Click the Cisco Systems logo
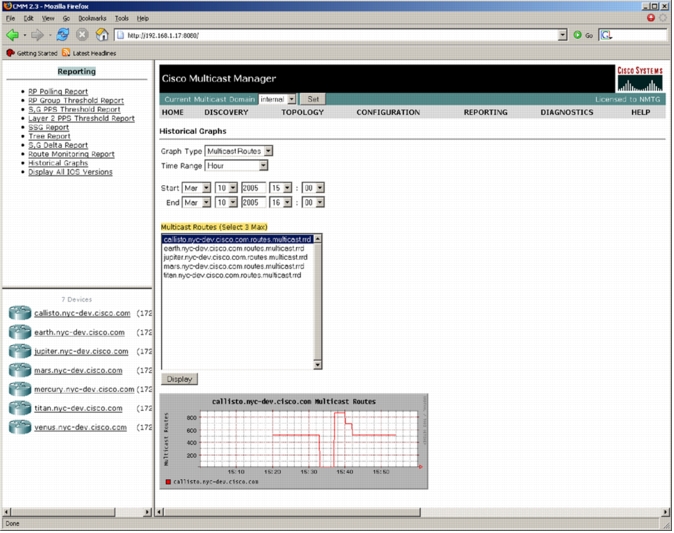Viewport: 674px width, 533px height. coord(640,79)
